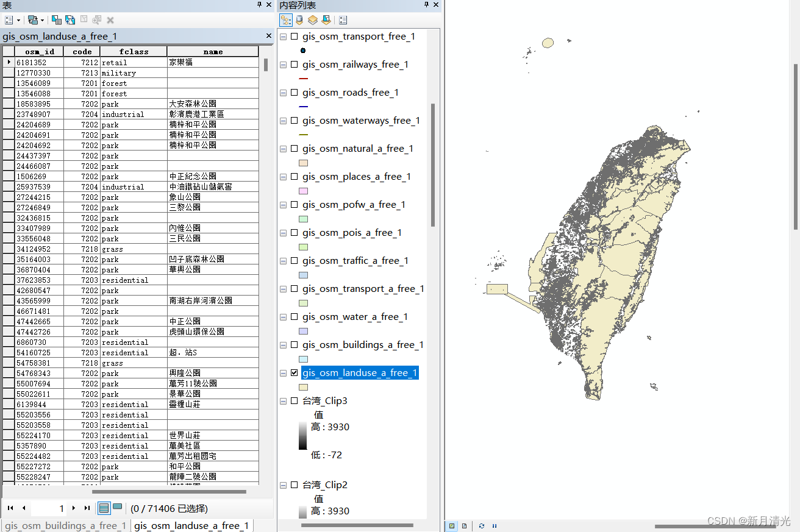This screenshot has width=800, height=532.
Task: Enable gis_osm_natural_a_free_1 layer checkbox
Action: pyautogui.click(x=295, y=149)
